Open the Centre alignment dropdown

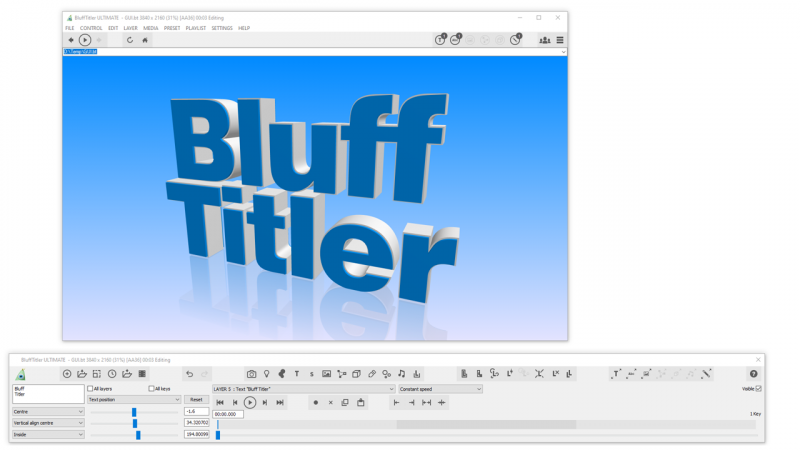click(x=48, y=412)
